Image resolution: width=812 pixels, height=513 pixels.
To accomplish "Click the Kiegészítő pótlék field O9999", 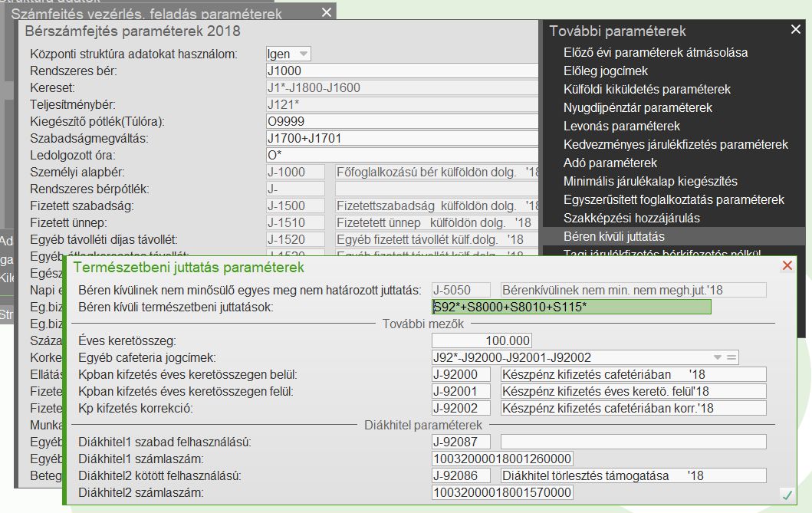I will pos(402,121).
